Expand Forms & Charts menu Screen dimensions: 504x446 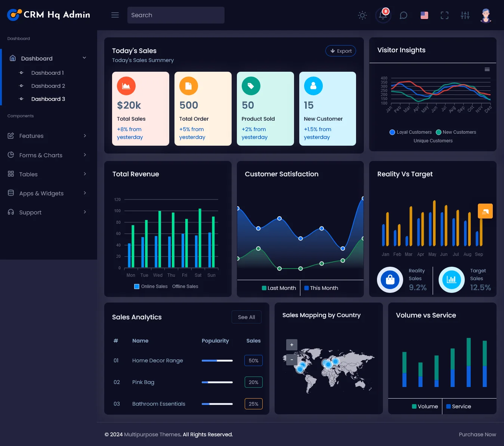[x=47, y=155]
